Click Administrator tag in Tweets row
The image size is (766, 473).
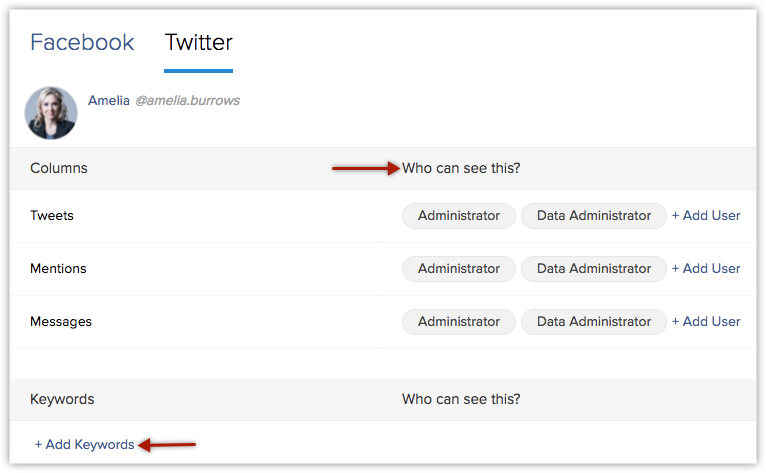coord(459,215)
